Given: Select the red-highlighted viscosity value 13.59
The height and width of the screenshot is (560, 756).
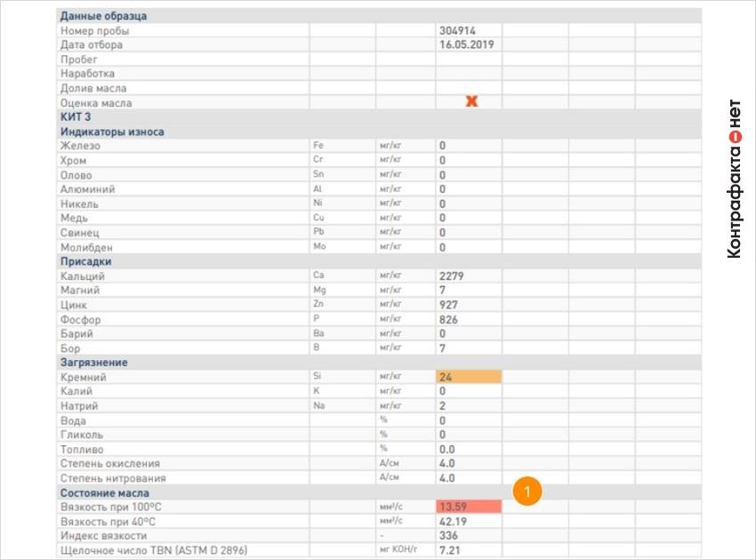Looking at the screenshot, I should coord(469,507).
